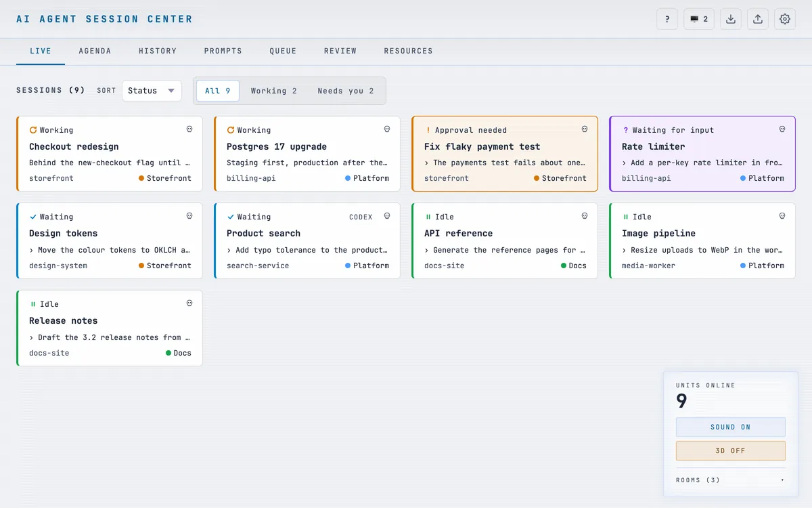Go to the REVIEW tab
The width and height of the screenshot is (812, 508).
click(340, 51)
